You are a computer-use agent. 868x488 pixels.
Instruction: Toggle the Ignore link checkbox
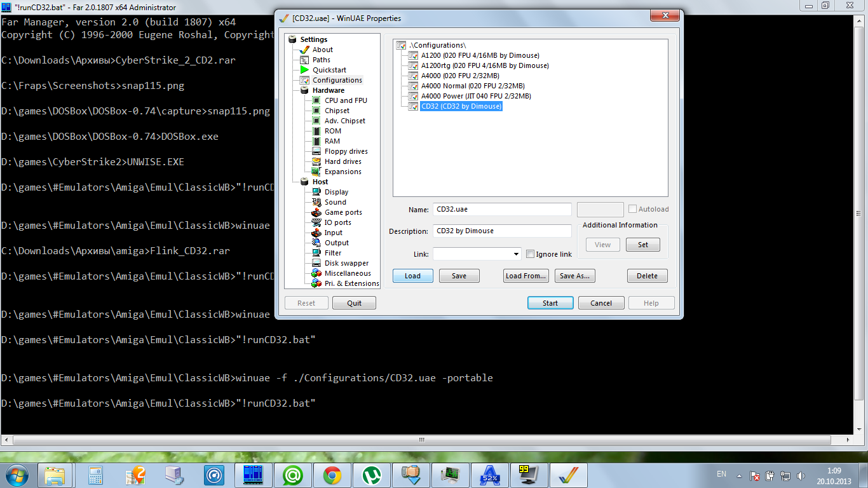click(531, 254)
